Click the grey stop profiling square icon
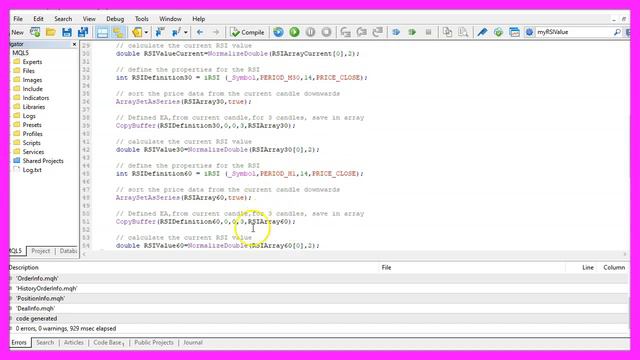The image size is (640, 360). click(x=428, y=32)
